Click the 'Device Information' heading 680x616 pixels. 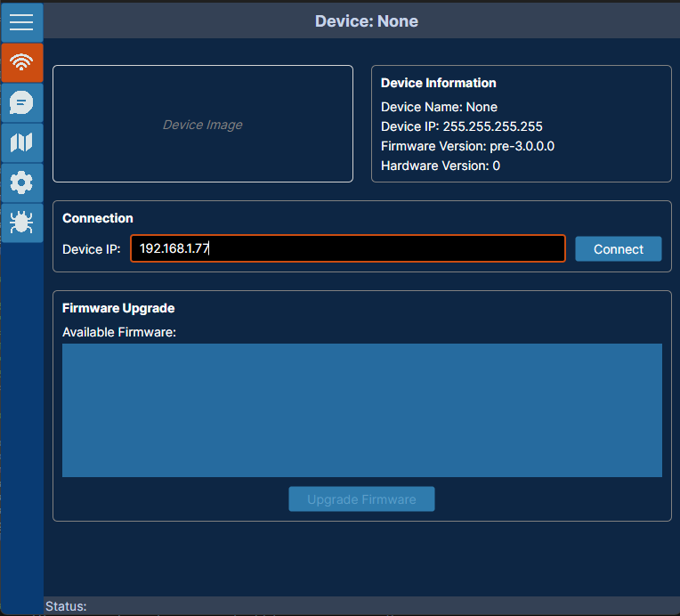[x=439, y=83]
